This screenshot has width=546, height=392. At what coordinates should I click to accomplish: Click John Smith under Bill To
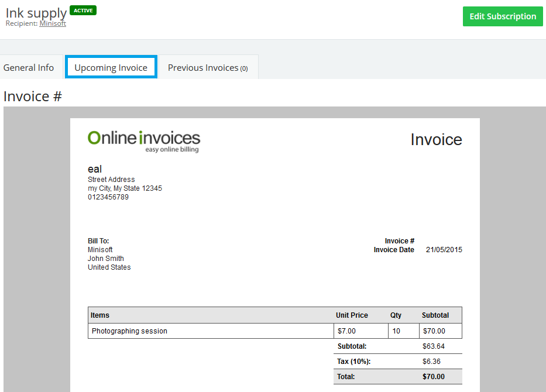[106, 259]
